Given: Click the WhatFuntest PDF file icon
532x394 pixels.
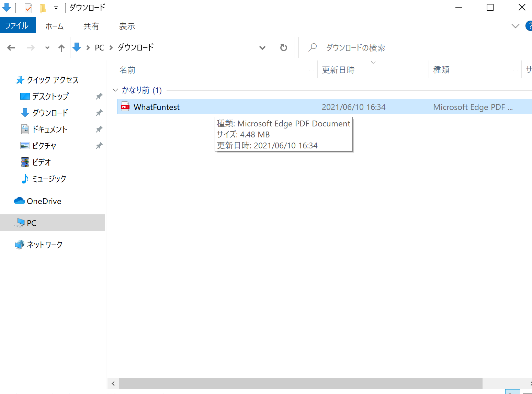Looking at the screenshot, I should [125, 107].
